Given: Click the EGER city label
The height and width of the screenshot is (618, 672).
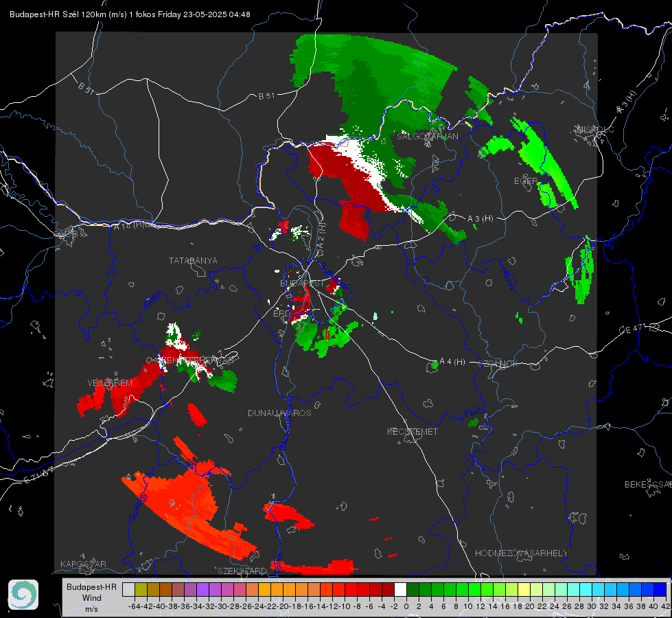Looking at the screenshot, I should [526, 181].
